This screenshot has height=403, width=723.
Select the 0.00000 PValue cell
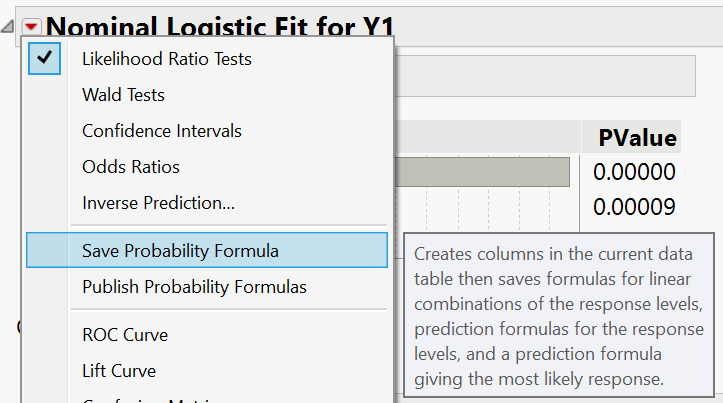(634, 171)
